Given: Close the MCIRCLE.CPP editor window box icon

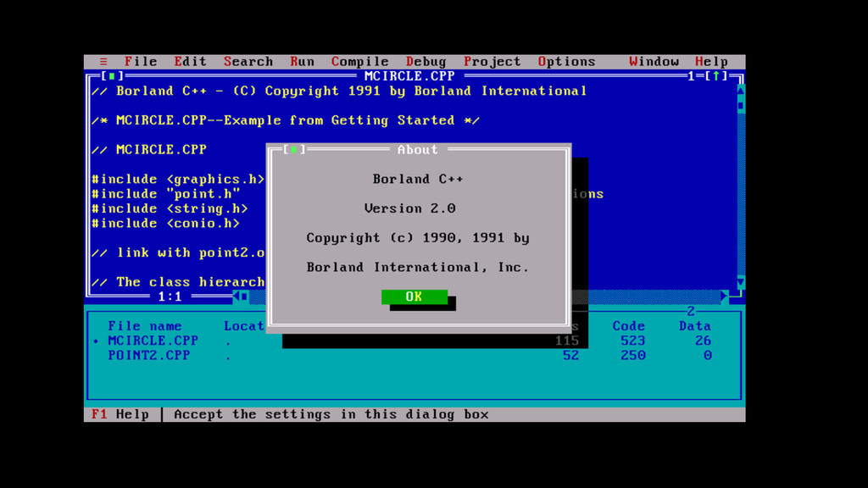Looking at the screenshot, I should 112,75.
